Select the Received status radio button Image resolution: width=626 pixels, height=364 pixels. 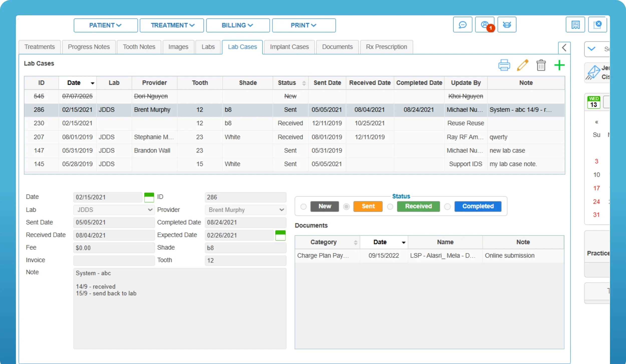point(390,207)
